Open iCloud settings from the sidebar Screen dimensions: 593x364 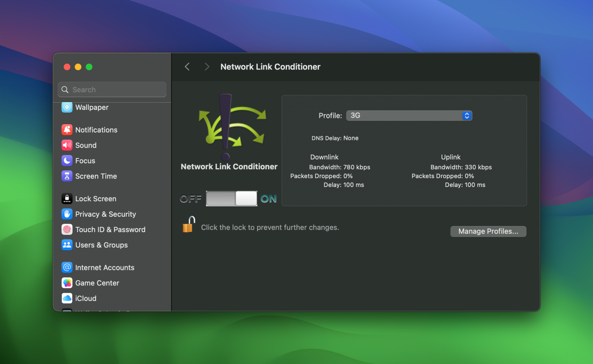(x=67, y=298)
